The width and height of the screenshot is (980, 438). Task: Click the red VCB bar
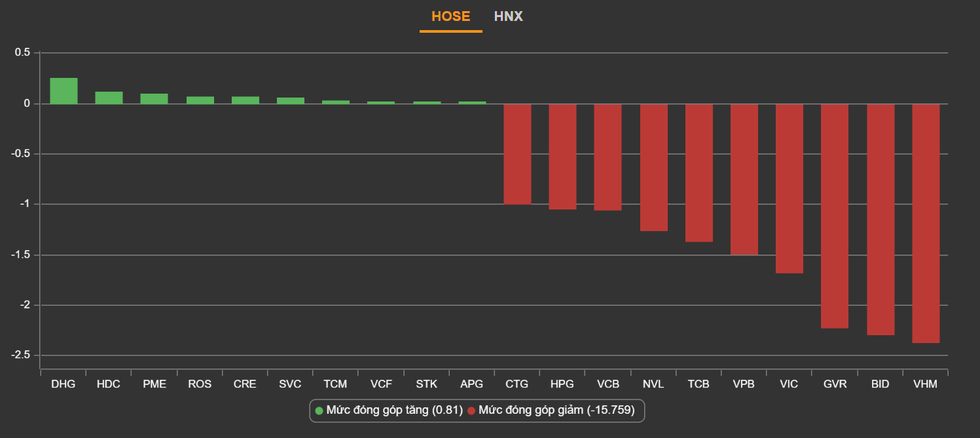tap(608, 157)
